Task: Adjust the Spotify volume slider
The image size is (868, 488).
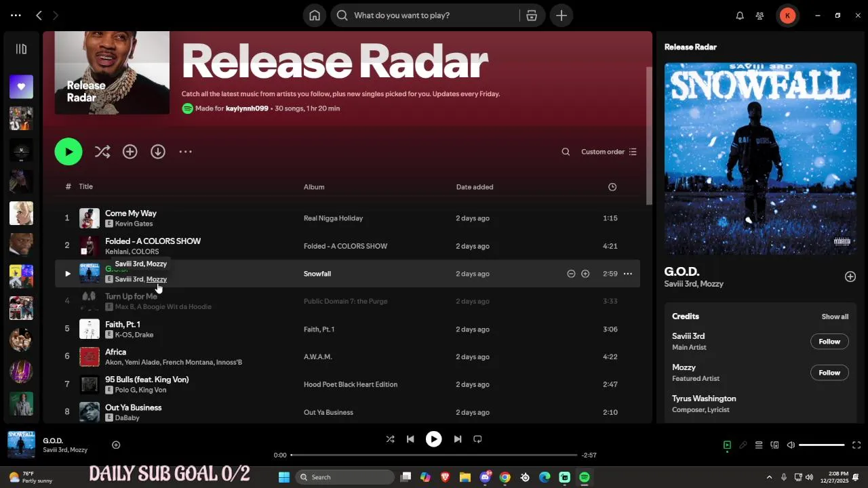Action: [x=822, y=445]
